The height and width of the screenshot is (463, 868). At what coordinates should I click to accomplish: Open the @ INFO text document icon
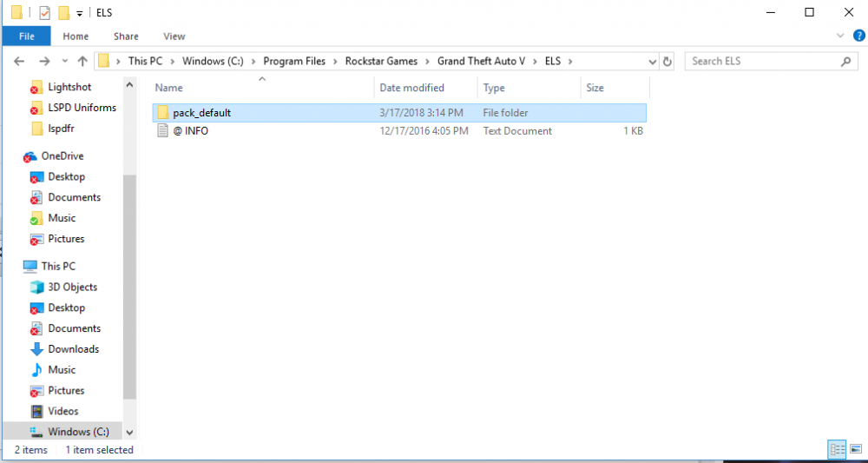162,131
